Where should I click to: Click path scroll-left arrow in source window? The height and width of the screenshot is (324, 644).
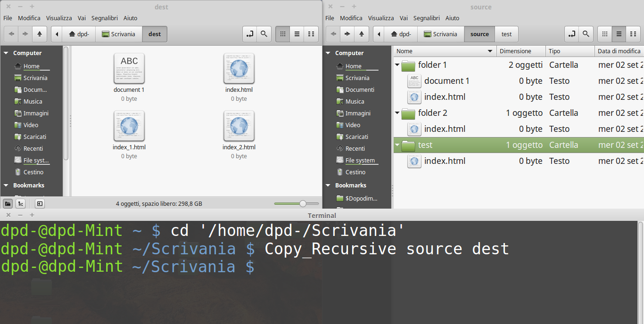pos(379,34)
